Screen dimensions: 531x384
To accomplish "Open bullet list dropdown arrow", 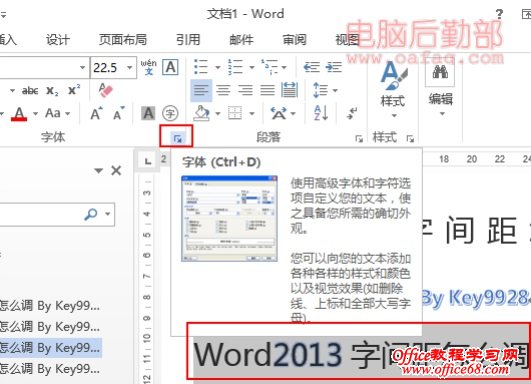I will pyautogui.click(x=218, y=67).
